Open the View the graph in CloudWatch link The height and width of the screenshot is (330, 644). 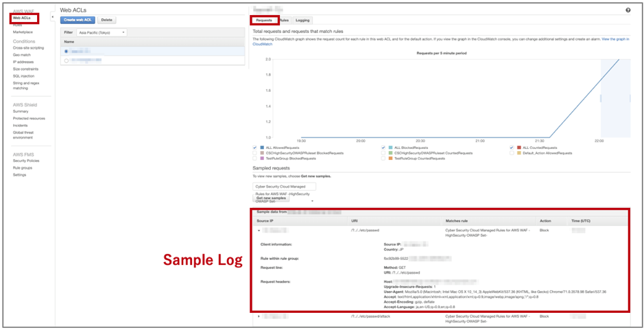click(x=615, y=39)
